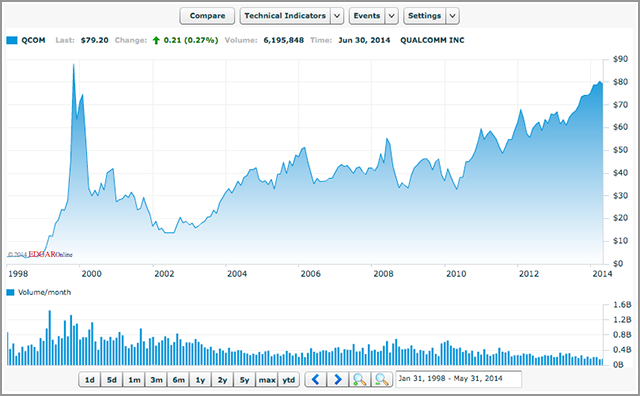Click the Volume/month legend label
Image resolution: width=640 pixels, height=396 pixels.
44,292
